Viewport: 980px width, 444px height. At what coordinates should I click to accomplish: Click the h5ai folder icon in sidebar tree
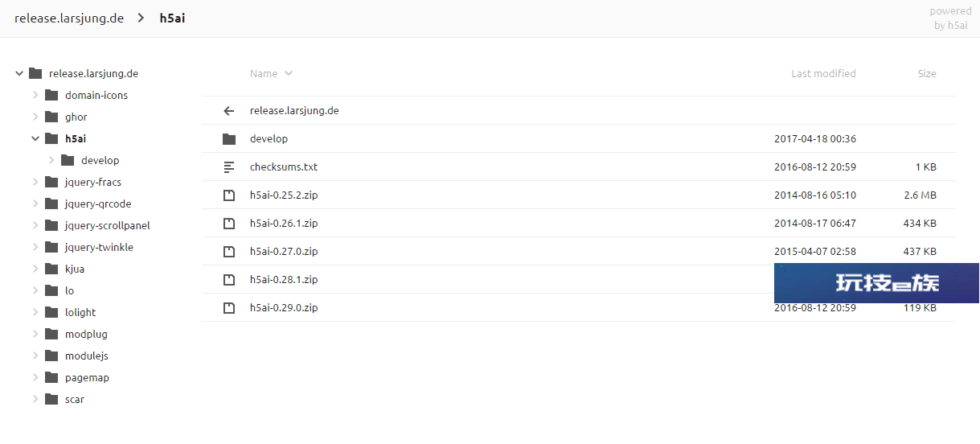coord(51,138)
